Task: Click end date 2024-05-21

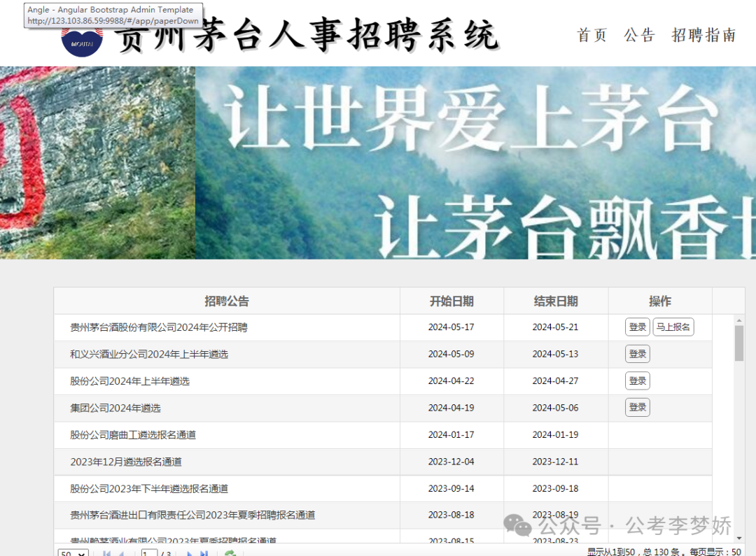Action: click(x=555, y=327)
